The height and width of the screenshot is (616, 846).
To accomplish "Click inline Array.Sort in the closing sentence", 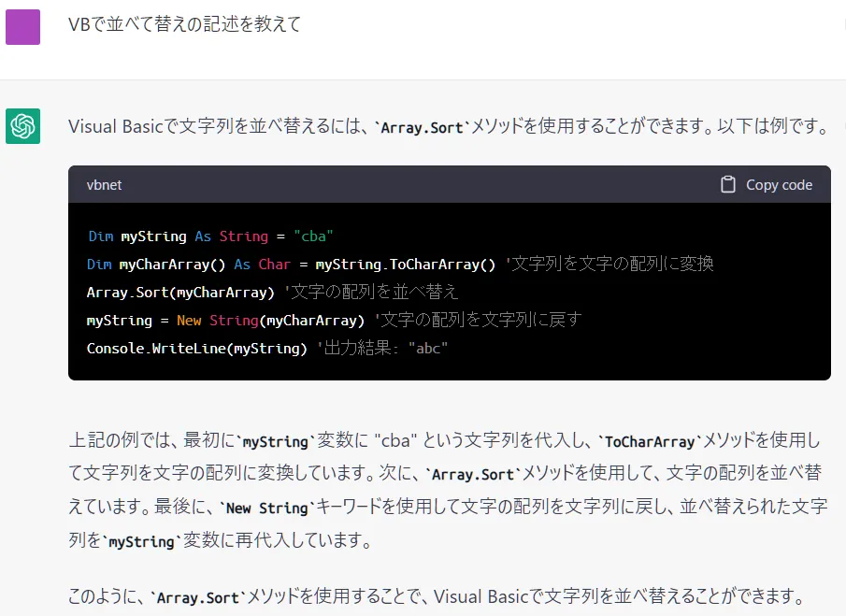I will pyautogui.click(x=197, y=597).
